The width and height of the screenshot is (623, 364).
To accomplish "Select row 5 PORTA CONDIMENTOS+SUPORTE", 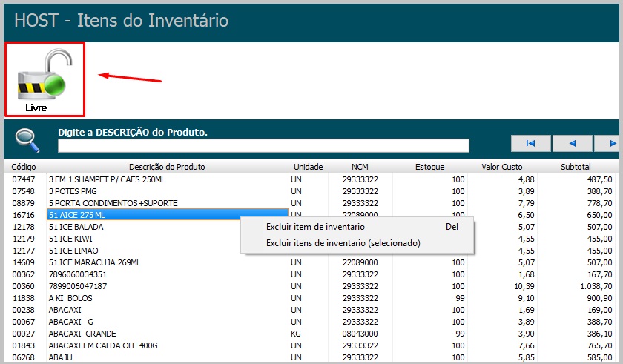I will click(x=309, y=203).
